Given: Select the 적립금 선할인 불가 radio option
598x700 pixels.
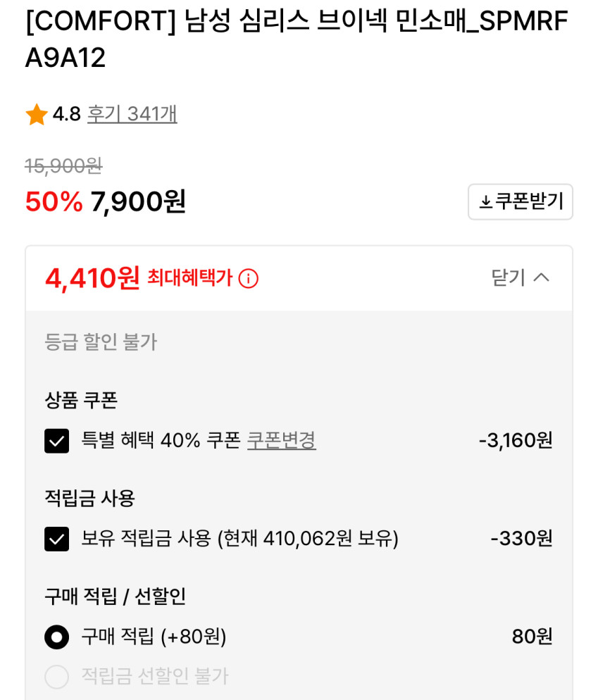Looking at the screenshot, I should click(x=57, y=676).
